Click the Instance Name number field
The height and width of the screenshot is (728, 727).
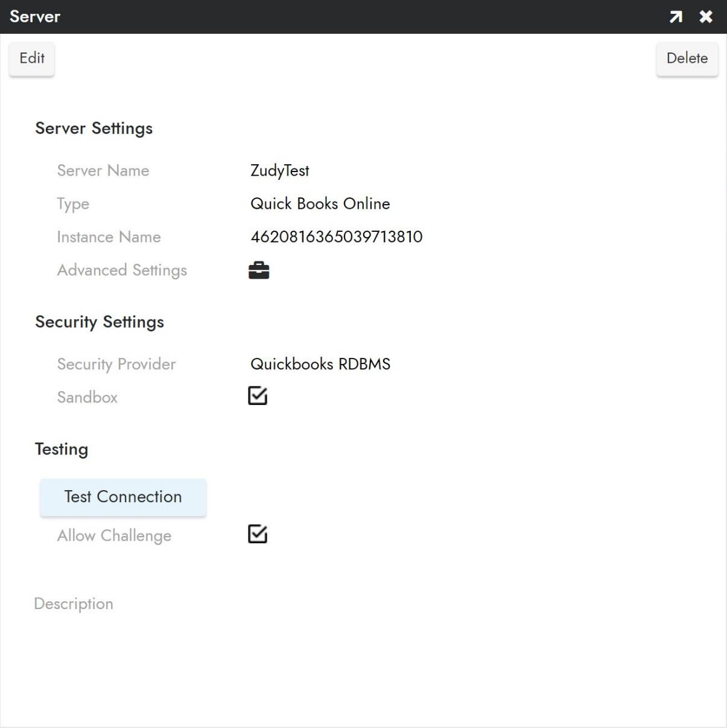point(337,237)
